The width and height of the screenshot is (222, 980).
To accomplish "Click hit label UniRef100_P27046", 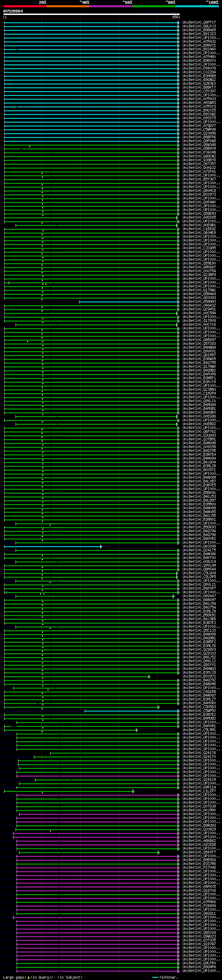I will pyautogui.click(x=199, y=867).
